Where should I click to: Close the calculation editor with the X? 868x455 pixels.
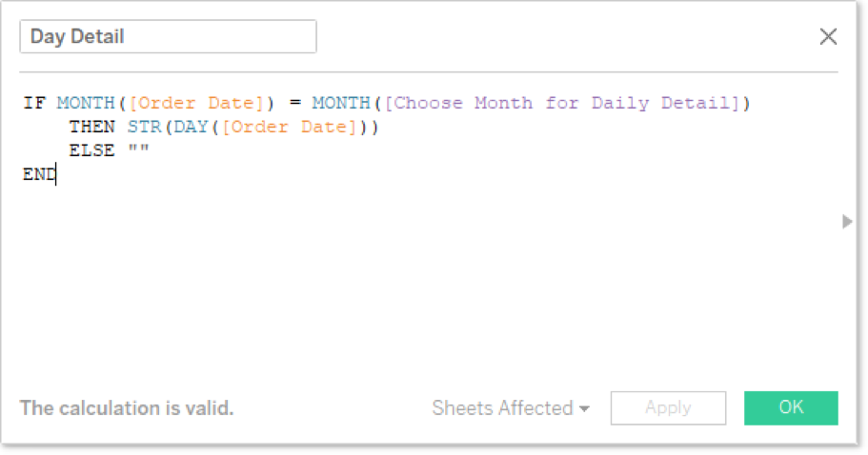(x=828, y=36)
